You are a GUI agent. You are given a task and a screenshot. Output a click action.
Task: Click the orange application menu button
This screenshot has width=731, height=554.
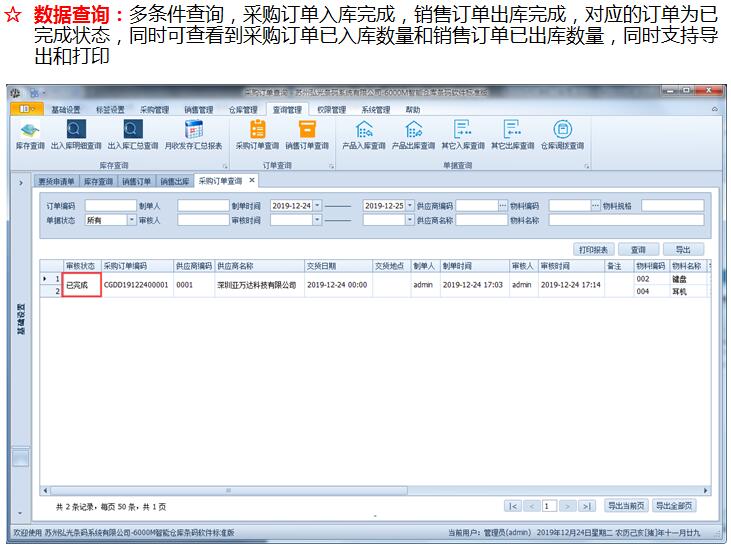pyautogui.click(x=26, y=109)
